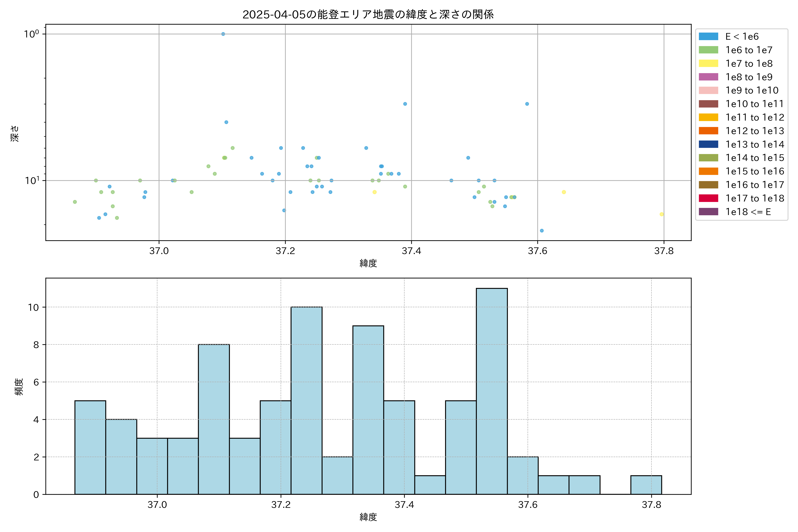
Task: Click the scatter point at depth 10^0
Action: [223, 34]
